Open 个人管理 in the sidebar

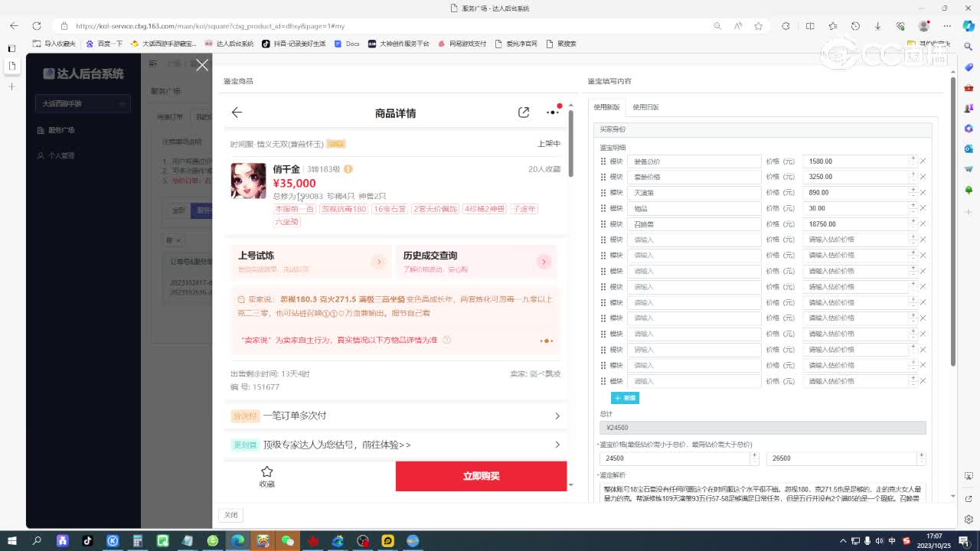[61, 155]
